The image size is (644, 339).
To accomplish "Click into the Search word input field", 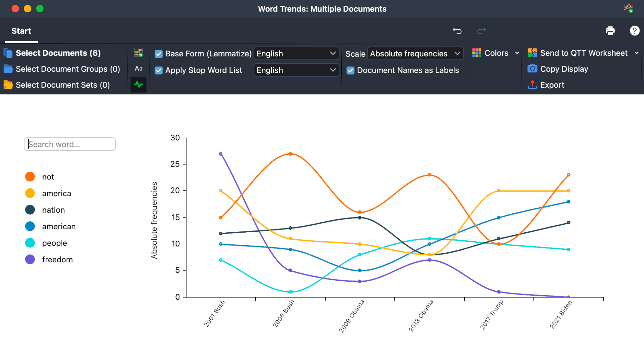I will (70, 144).
